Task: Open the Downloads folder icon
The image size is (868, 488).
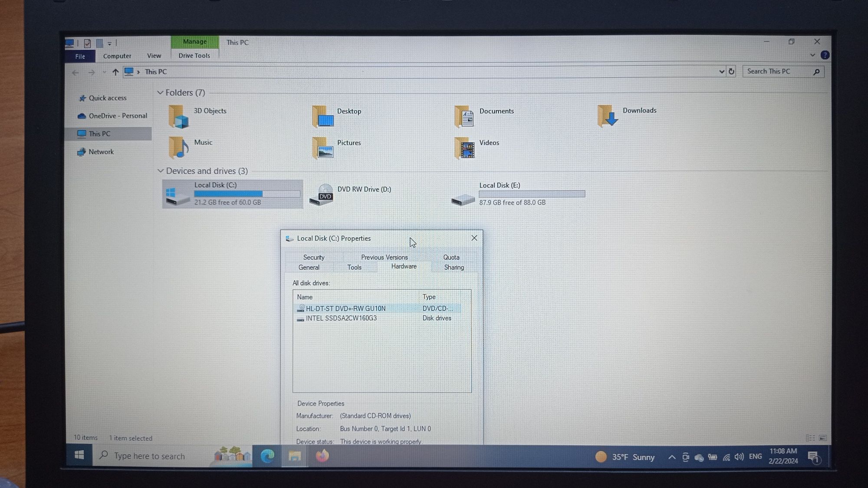Action: 608,116
